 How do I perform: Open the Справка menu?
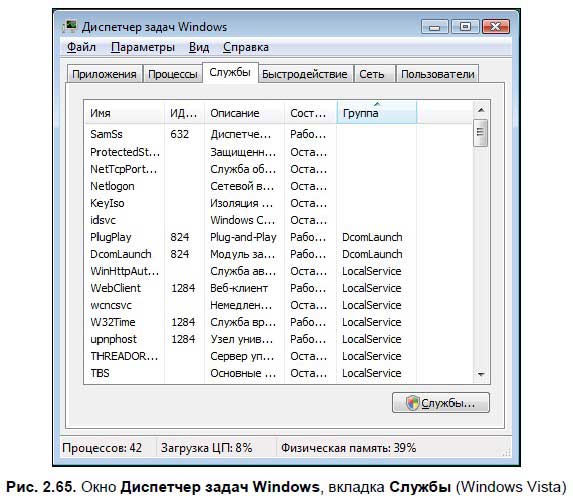[x=246, y=47]
